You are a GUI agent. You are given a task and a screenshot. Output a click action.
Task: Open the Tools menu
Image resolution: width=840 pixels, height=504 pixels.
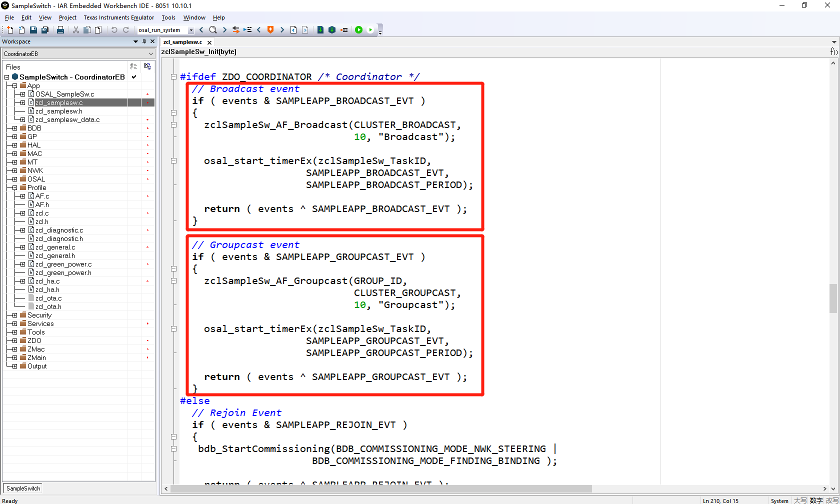pos(168,17)
